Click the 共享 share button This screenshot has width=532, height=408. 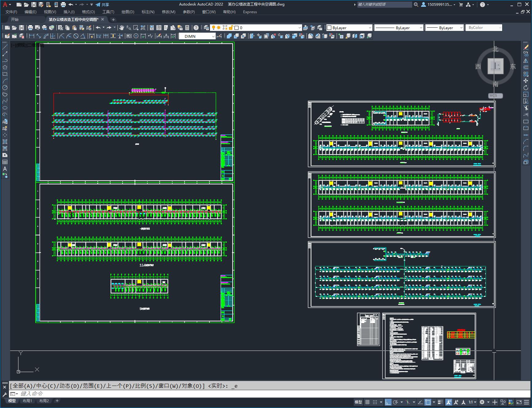102,5
